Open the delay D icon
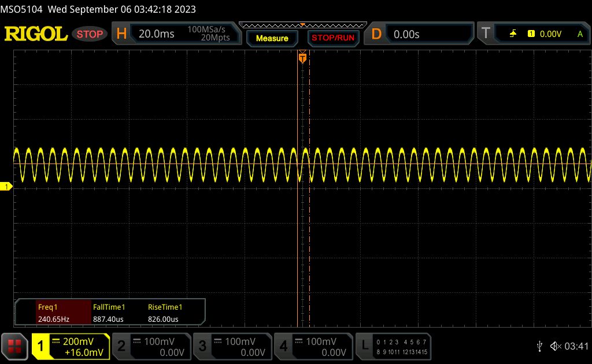592x364 pixels. [376, 34]
